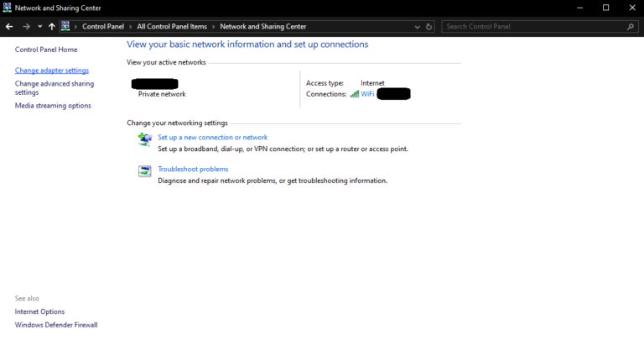Viewport: 644px width, 340px height.
Task: Go up one level with Up arrow
Action: [x=52, y=27]
